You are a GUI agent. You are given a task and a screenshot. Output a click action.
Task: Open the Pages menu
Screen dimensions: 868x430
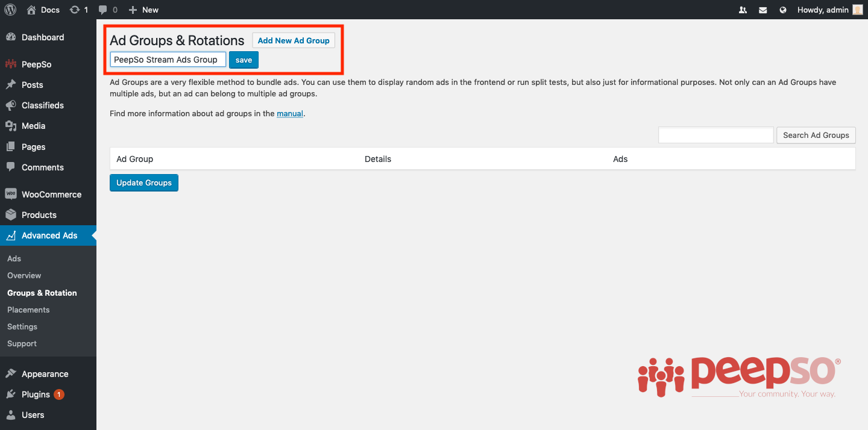pos(48,147)
